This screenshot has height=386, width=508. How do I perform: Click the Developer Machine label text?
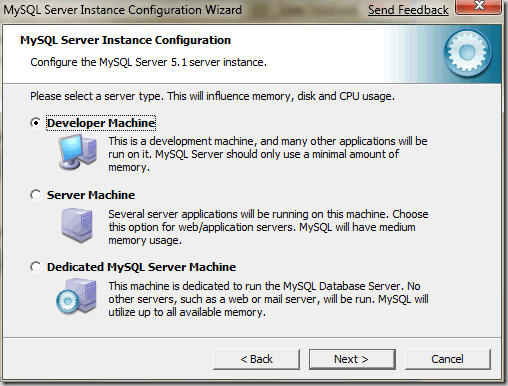point(101,123)
